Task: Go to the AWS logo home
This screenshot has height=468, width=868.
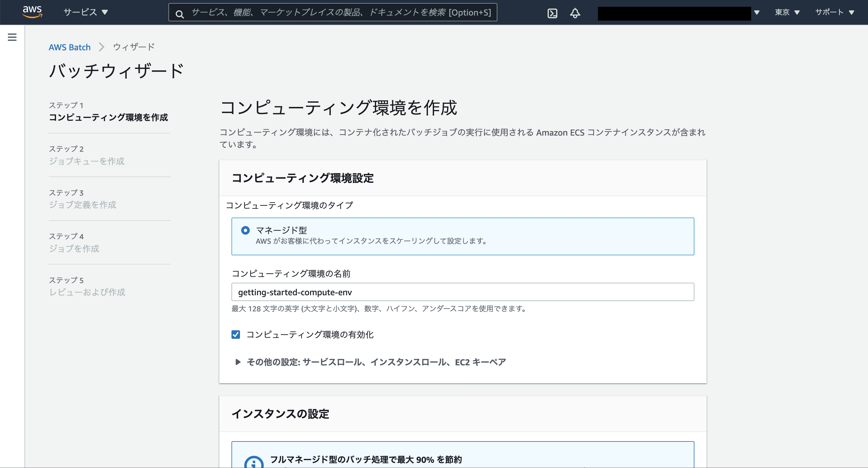Action: tap(32, 12)
